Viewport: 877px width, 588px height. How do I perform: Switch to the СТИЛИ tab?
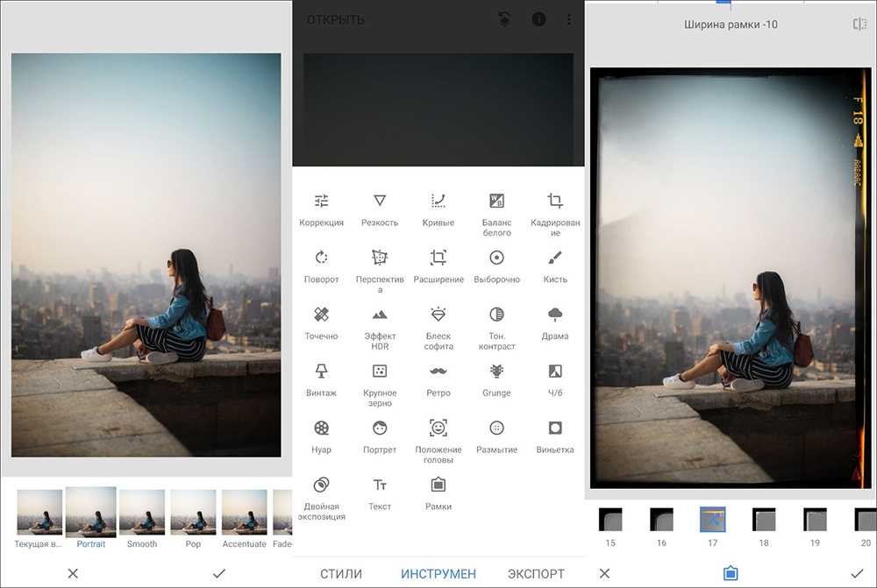(341, 574)
